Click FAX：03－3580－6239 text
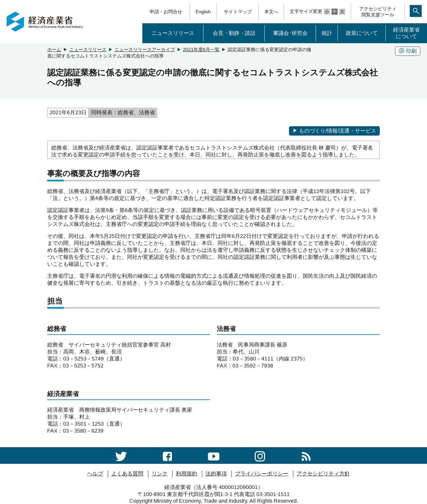427x504 pixels. click(75, 431)
